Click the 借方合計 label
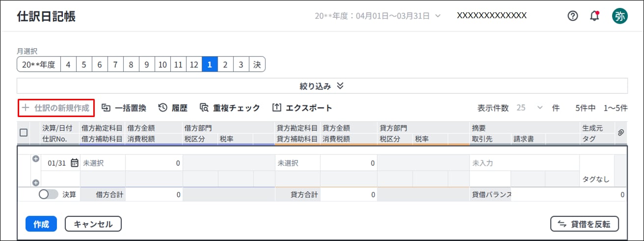This screenshot has height=241, width=644. (109, 195)
